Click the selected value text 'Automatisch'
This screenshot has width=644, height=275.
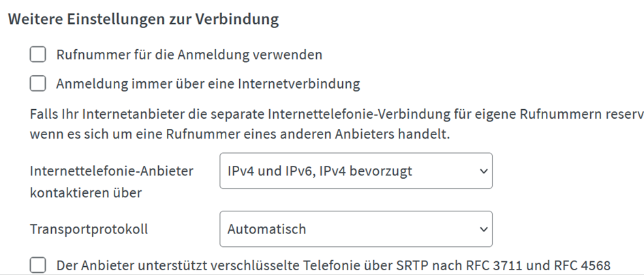coord(266,229)
